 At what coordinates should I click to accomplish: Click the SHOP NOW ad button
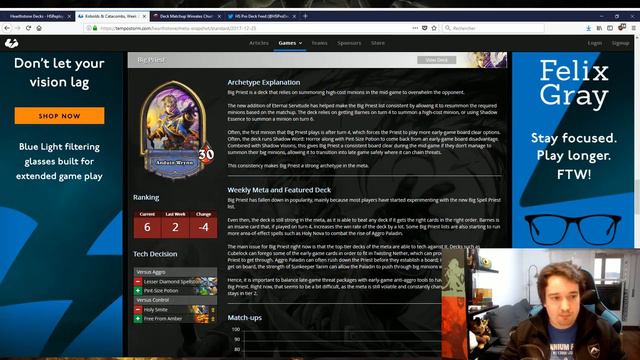(59, 116)
